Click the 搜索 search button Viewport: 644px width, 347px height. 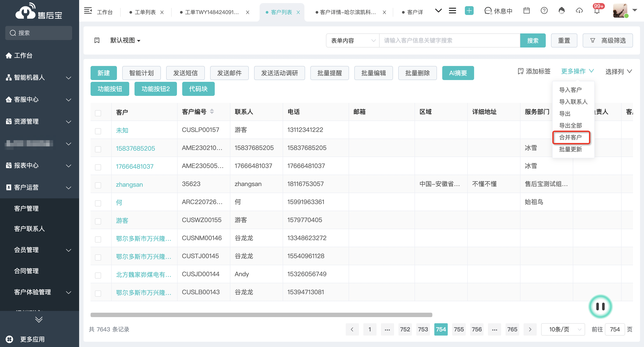pos(533,40)
